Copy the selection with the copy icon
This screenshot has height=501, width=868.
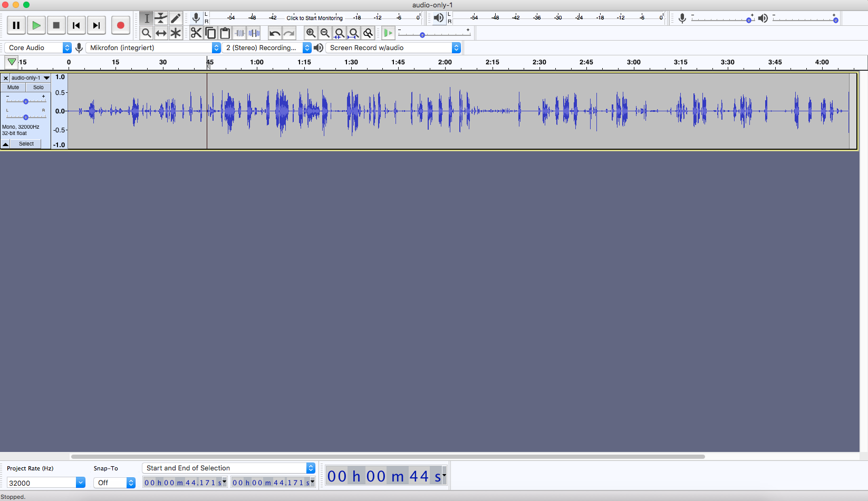(x=210, y=33)
